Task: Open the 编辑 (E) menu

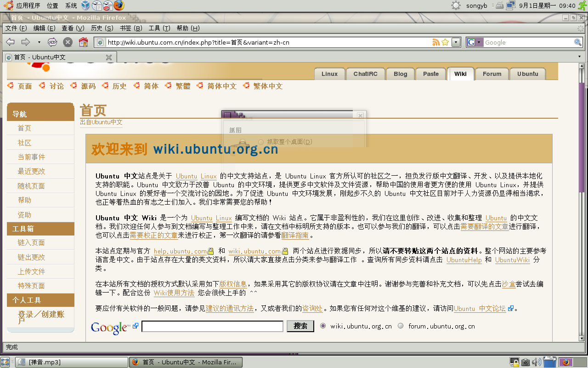Action: [45, 28]
